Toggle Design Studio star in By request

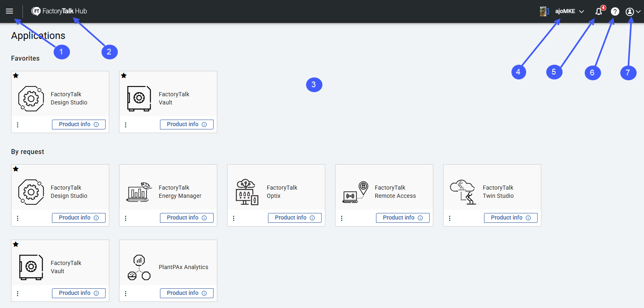click(16, 169)
